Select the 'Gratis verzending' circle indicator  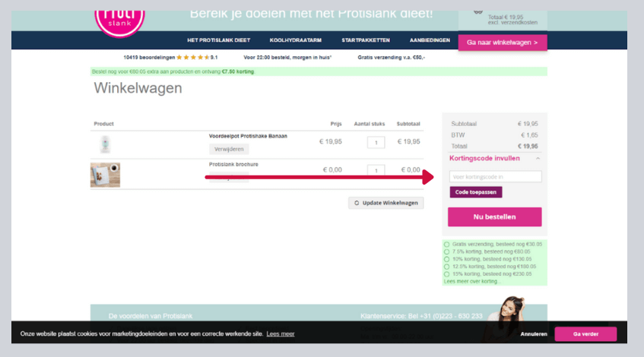click(x=446, y=244)
